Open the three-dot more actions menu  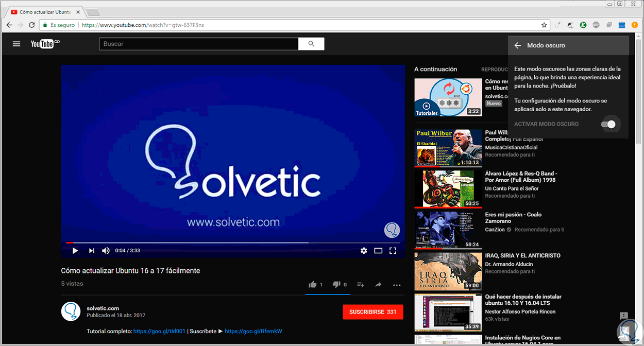click(397, 285)
